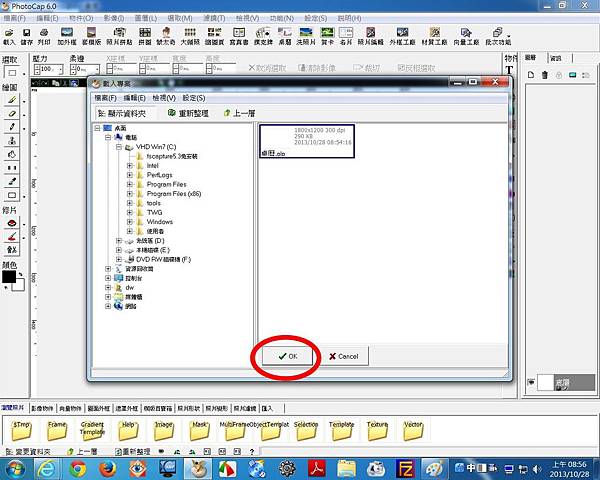Click the black foreground color swatch
The image size is (600, 480).
click(8, 276)
